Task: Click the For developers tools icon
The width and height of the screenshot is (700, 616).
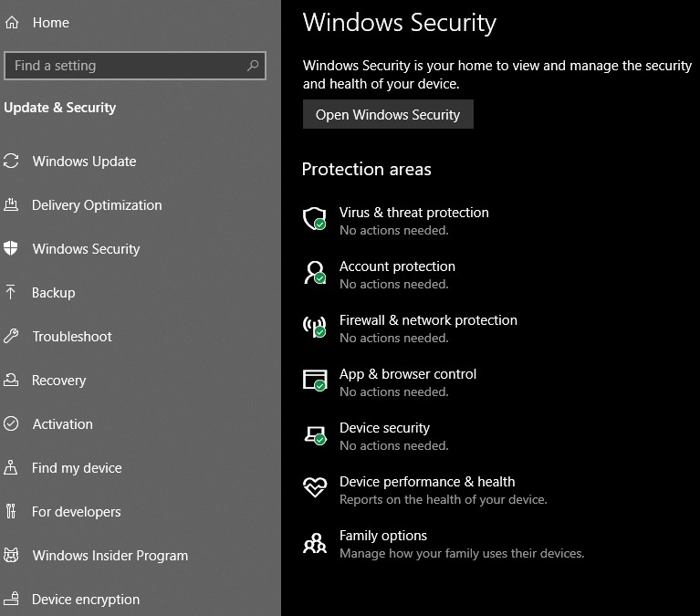Action: pyautogui.click(x=11, y=511)
